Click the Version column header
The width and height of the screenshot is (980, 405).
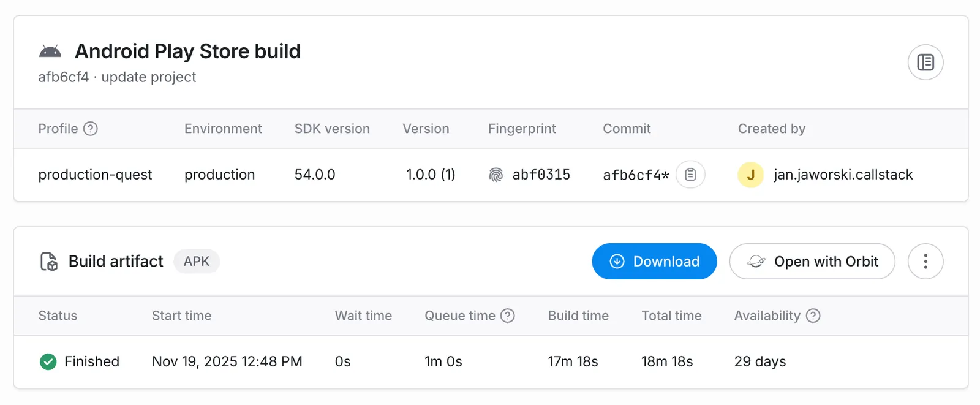426,129
